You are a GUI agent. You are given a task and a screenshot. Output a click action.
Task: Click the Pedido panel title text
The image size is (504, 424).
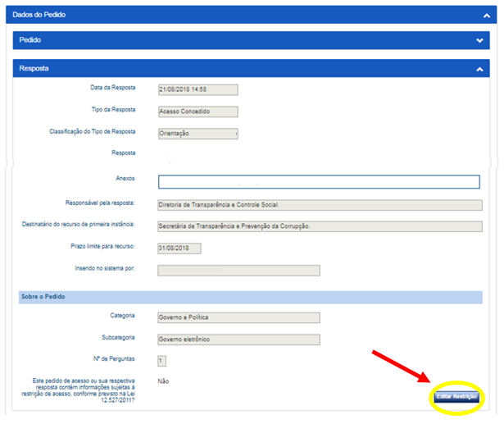pyautogui.click(x=31, y=40)
